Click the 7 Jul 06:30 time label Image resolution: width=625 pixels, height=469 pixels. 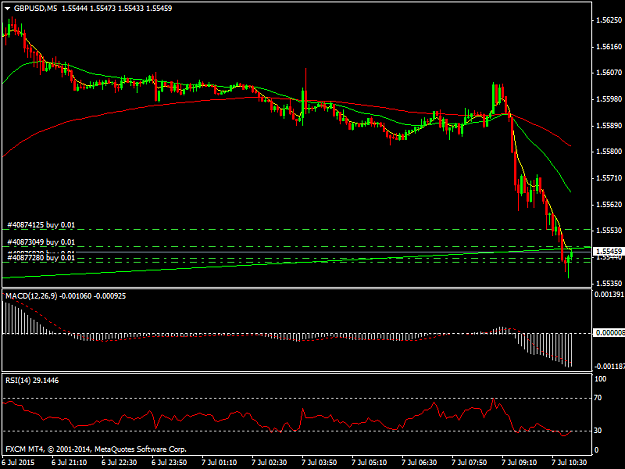pos(419,463)
